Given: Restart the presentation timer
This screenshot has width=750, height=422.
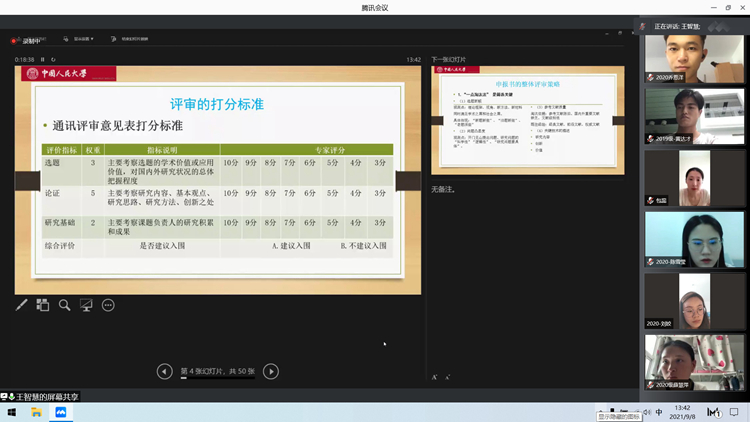Looking at the screenshot, I should [x=51, y=60].
